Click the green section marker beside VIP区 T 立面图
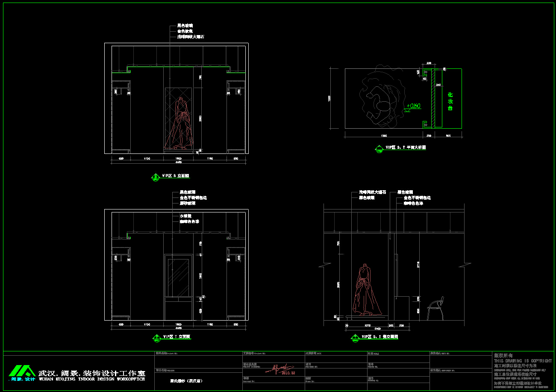 [x=156, y=338]
